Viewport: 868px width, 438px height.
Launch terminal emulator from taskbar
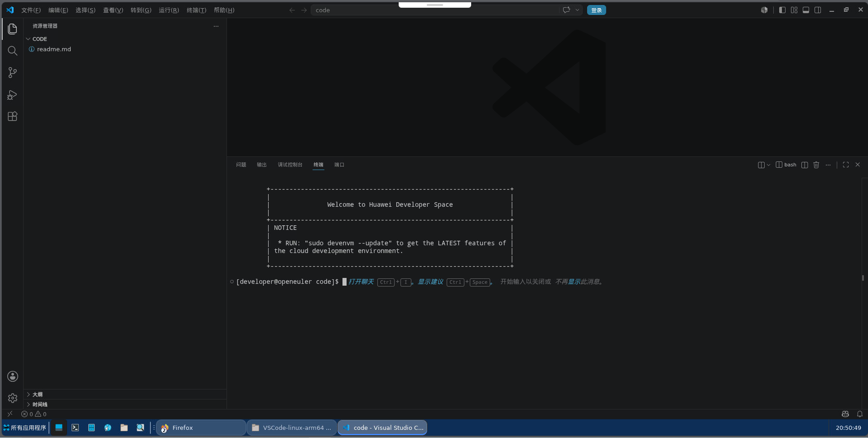point(75,428)
